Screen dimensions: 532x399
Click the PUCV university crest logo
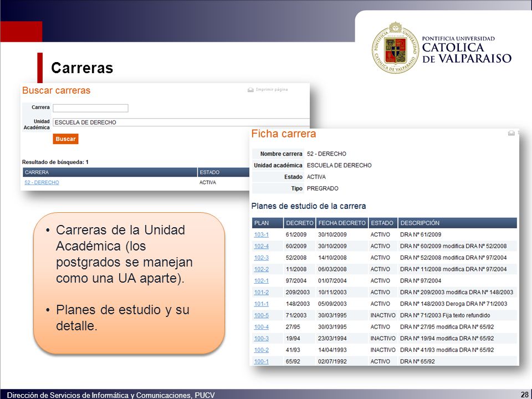(x=395, y=48)
